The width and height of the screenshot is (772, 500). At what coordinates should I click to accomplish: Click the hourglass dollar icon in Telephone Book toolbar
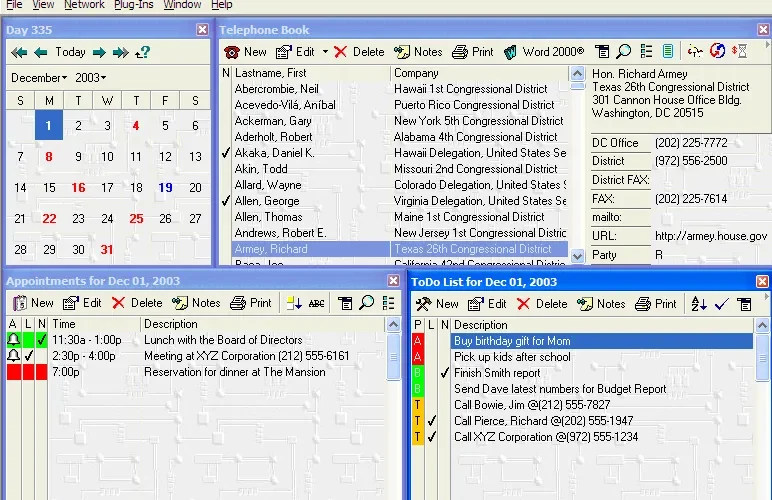[740, 51]
